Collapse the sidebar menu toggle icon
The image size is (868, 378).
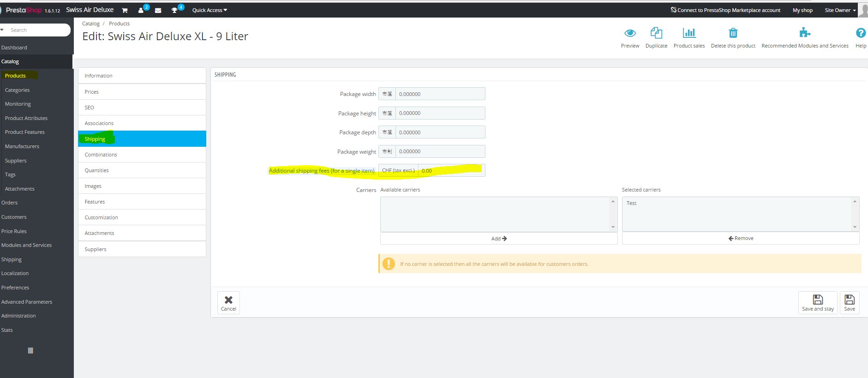(30, 351)
